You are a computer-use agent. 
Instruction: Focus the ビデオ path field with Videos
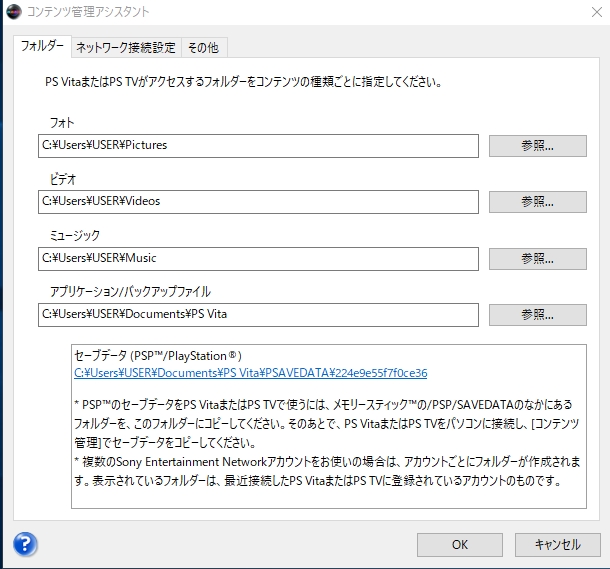click(258, 202)
